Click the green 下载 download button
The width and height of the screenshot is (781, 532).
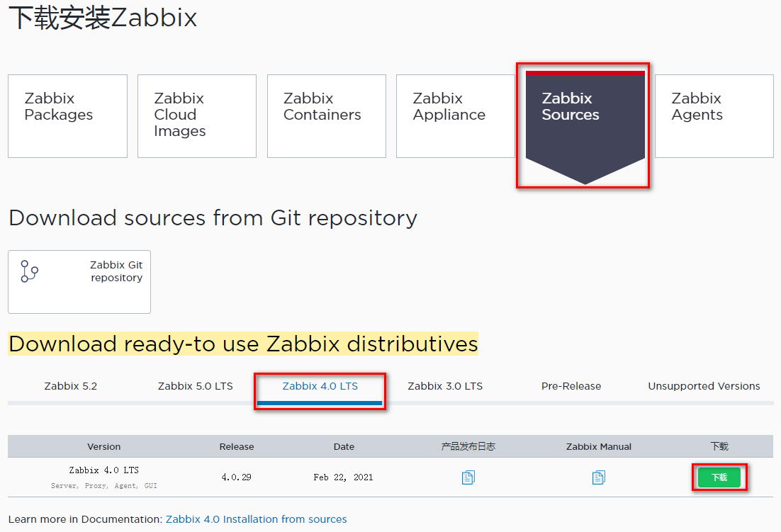point(719,477)
